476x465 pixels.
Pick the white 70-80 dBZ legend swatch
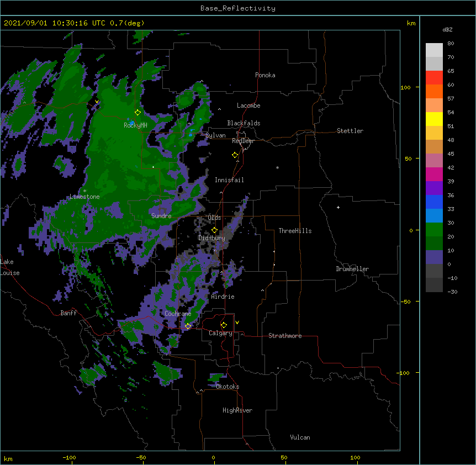point(434,50)
